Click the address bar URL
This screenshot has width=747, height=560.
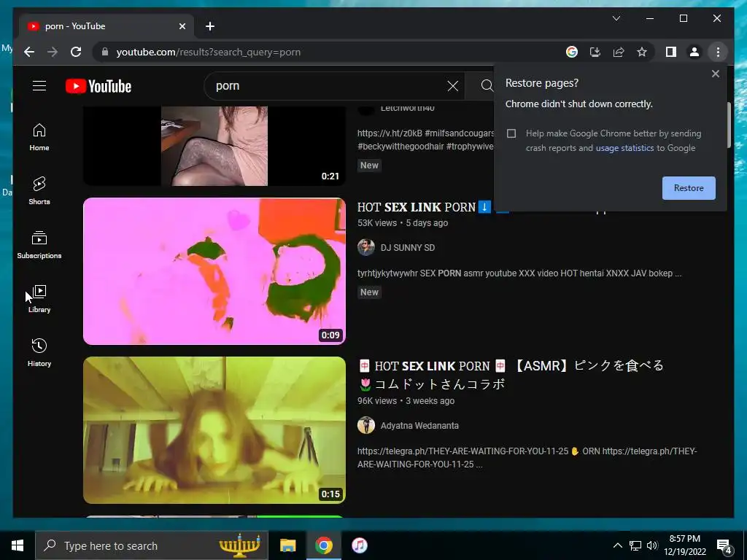[x=208, y=52]
